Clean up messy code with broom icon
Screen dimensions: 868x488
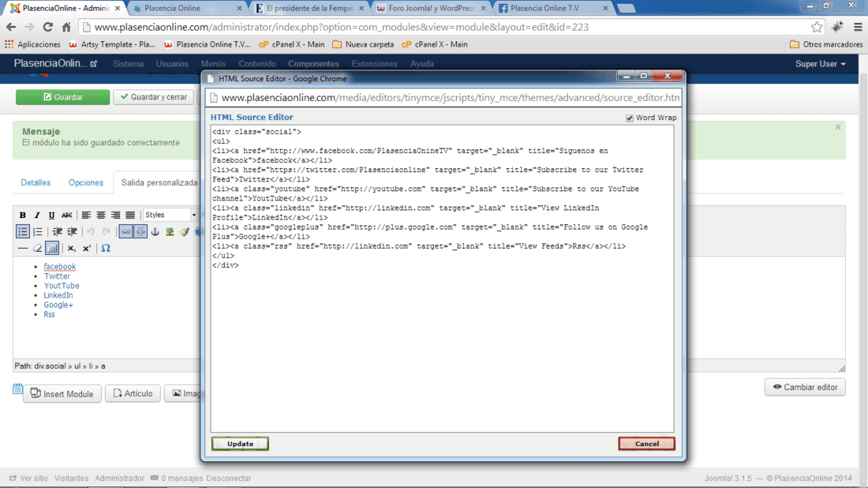coord(185,231)
